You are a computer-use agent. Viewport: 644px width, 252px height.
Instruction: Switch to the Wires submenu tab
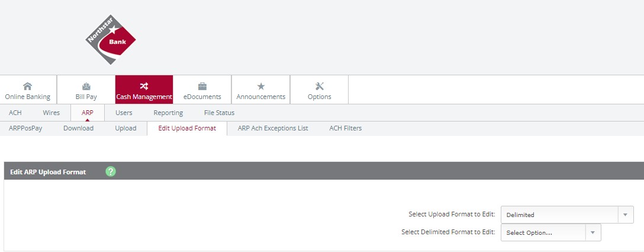tap(51, 113)
